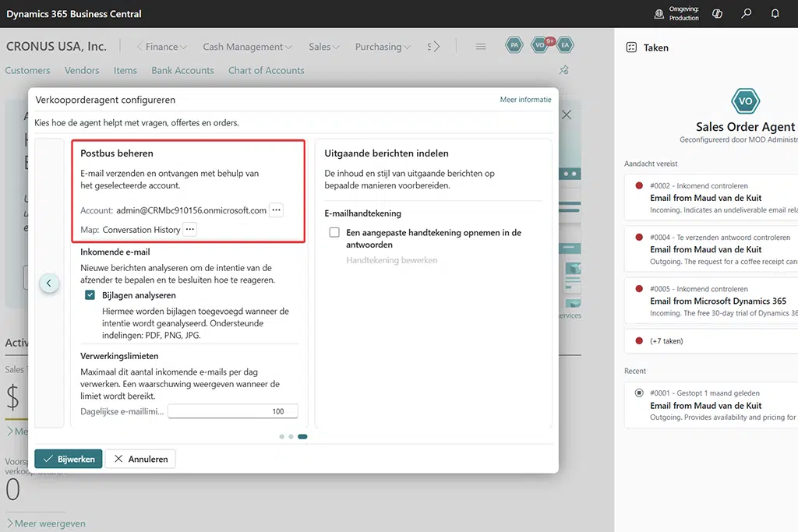Screen dimensions: 798x532
Task: Open the Copilot icon in top bar
Action: [717, 14]
